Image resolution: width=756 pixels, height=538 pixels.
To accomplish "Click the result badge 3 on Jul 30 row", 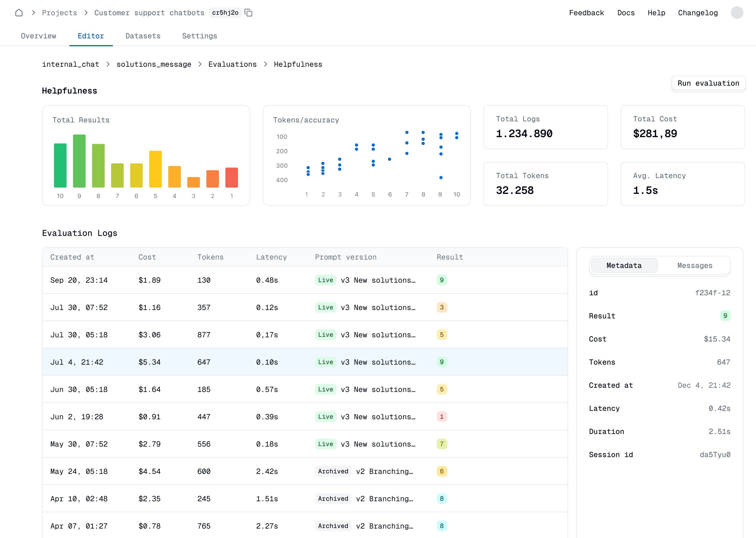I will (442, 307).
